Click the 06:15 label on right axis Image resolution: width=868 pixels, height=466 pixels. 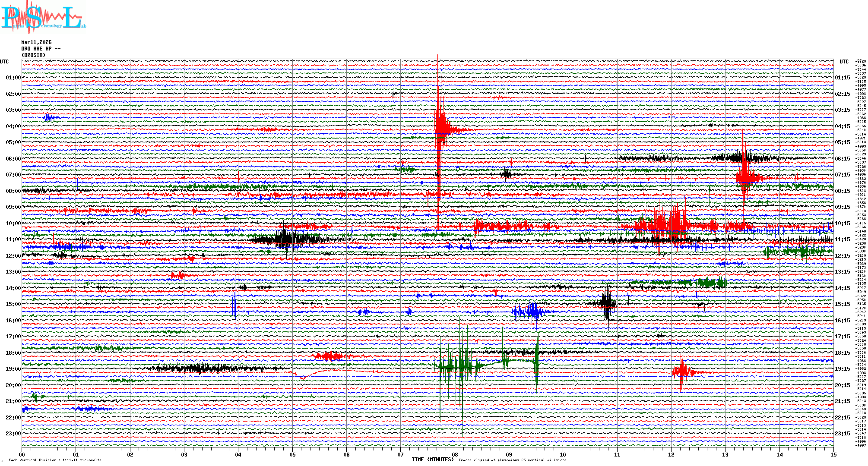click(842, 159)
